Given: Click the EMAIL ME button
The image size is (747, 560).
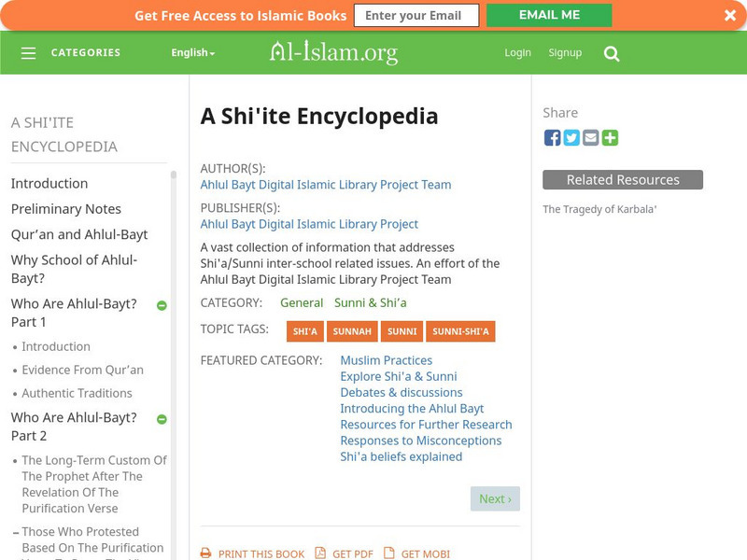Looking at the screenshot, I should [549, 15].
